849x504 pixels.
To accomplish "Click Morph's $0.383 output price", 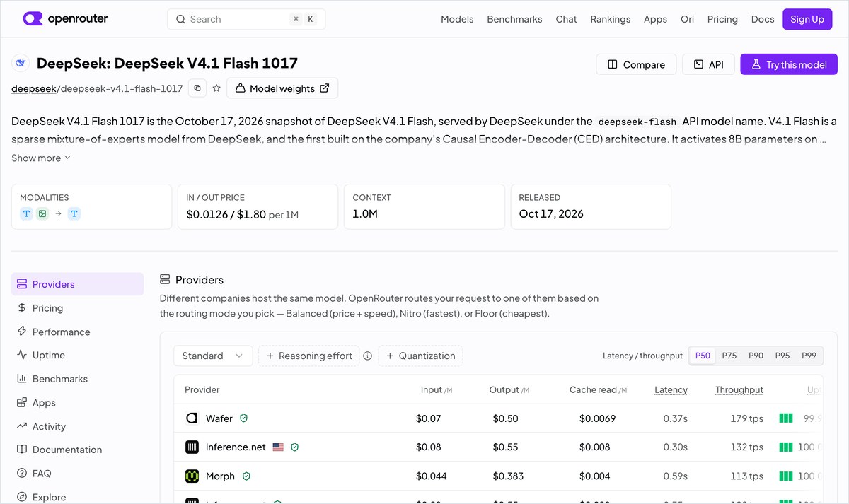I will click(x=508, y=476).
